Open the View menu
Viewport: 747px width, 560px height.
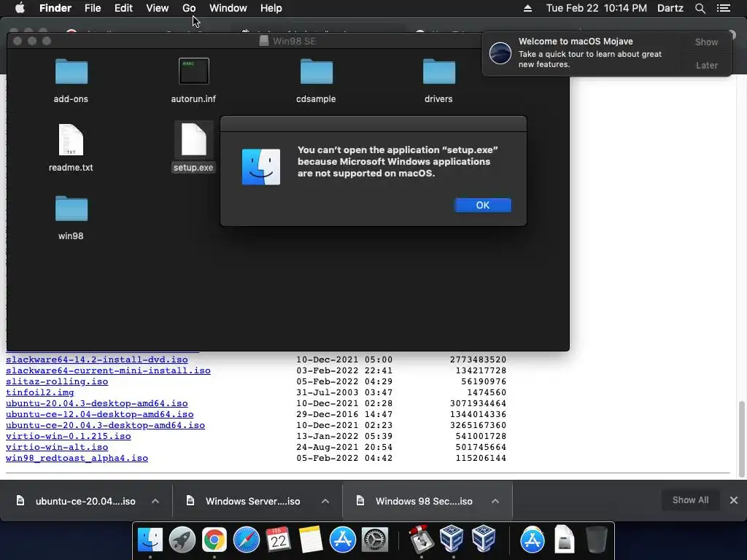(158, 8)
